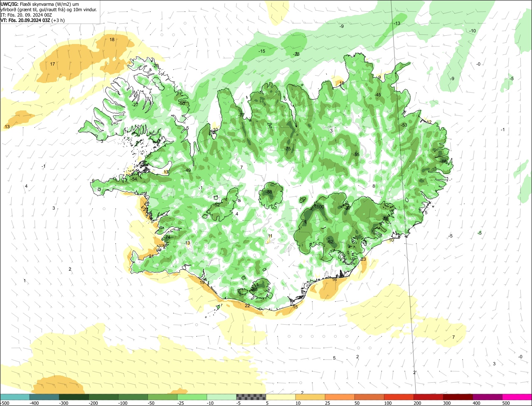Click the '-75' value on the map
This screenshot has width=532, height=406.
(x=287, y=149)
